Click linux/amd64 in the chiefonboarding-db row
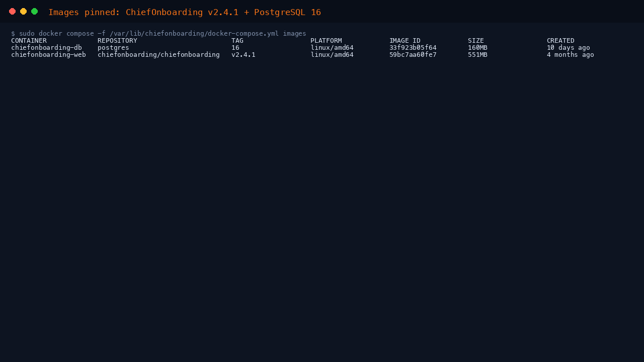 pos(332,48)
